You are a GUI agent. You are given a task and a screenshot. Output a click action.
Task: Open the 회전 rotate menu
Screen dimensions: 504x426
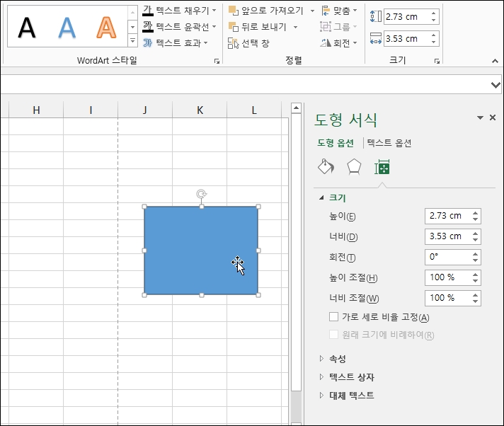(339, 42)
